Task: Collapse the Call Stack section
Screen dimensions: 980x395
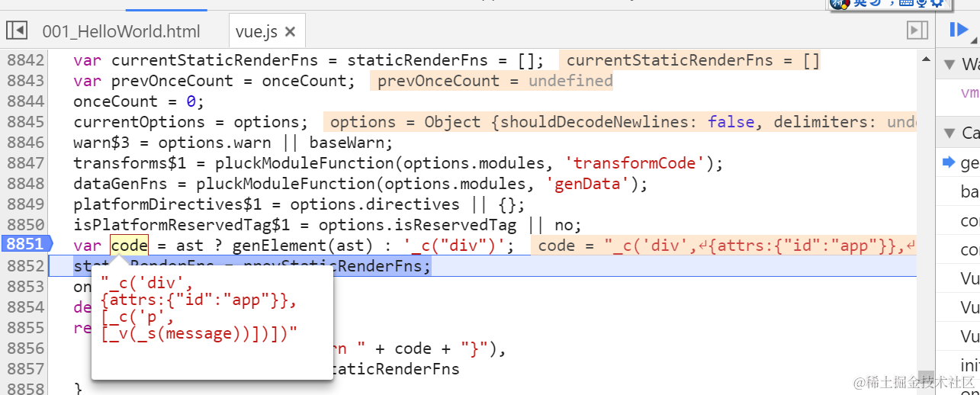Action: (x=950, y=133)
